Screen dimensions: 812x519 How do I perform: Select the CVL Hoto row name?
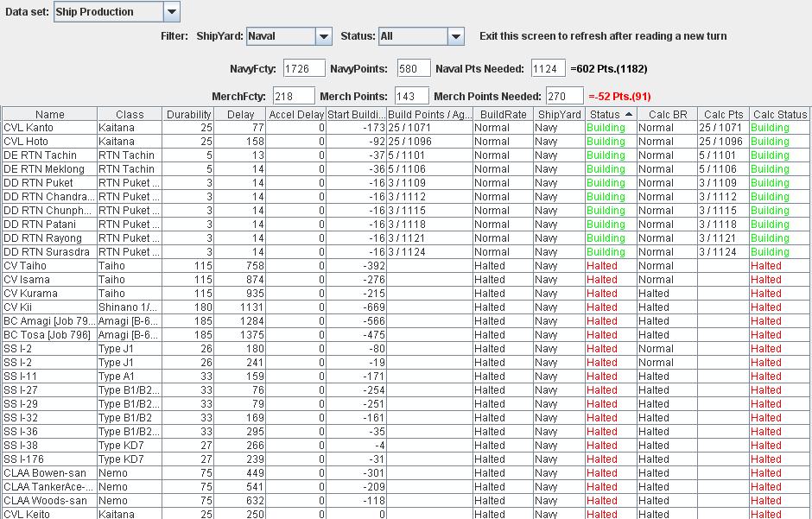(50, 142)
